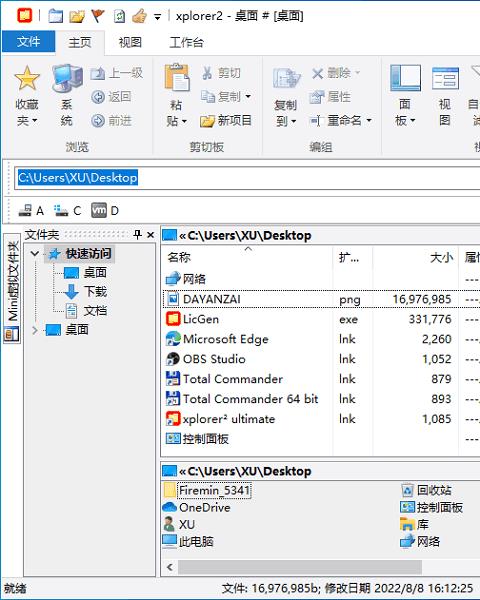Select drive D in drive bar
Screen dimensions: 480x600
tap(105, 210)
